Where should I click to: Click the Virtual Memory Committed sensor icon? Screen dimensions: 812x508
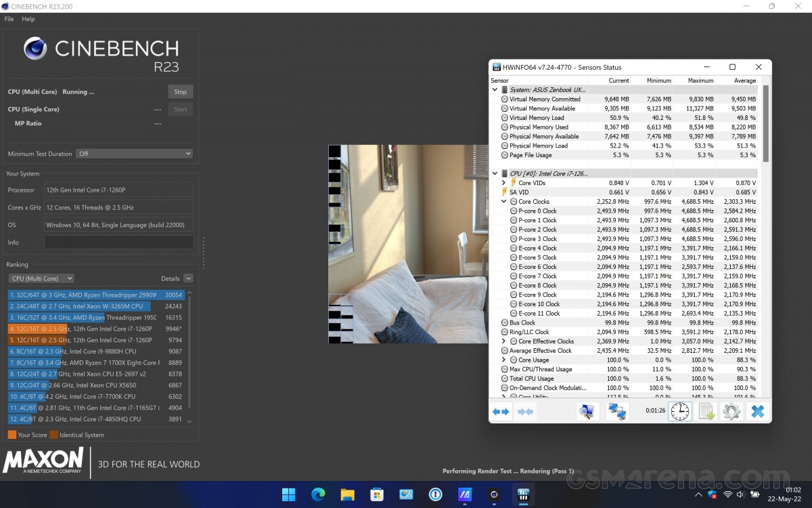click(x=504, y=99)
